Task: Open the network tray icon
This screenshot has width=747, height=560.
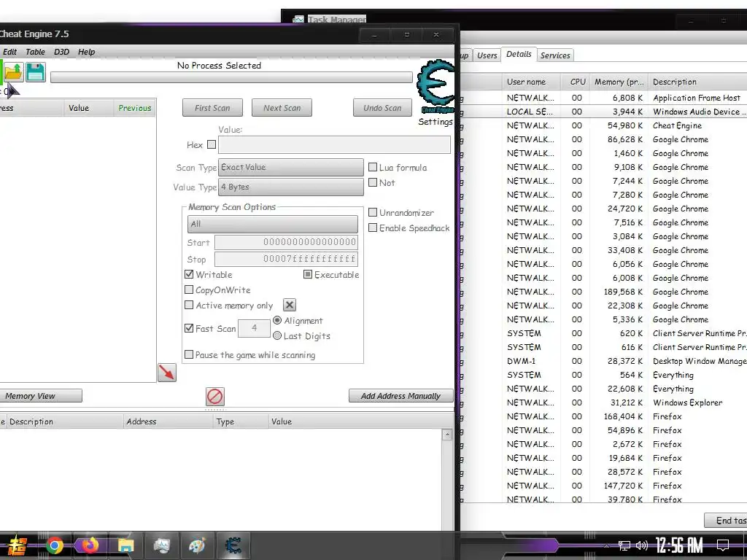Action: [624, 545]
